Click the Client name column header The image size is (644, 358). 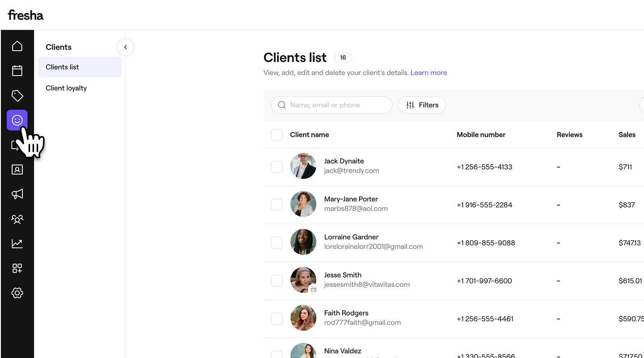point(309,135)
